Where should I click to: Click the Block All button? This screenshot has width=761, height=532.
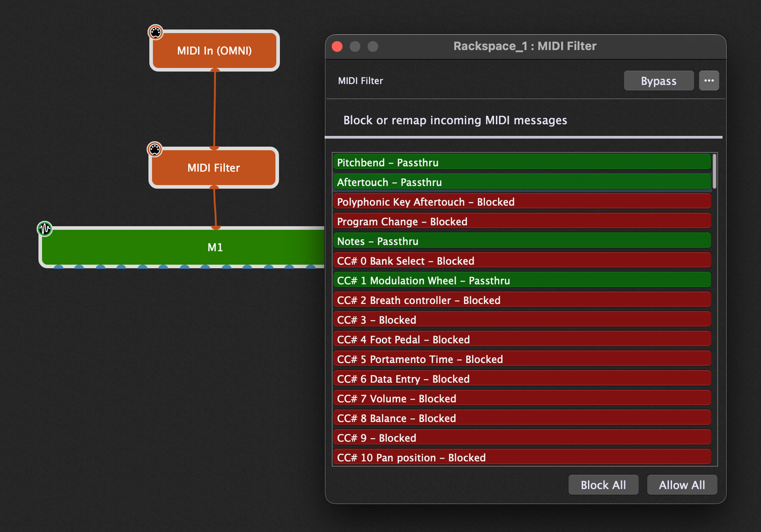[x=603, y=485]
